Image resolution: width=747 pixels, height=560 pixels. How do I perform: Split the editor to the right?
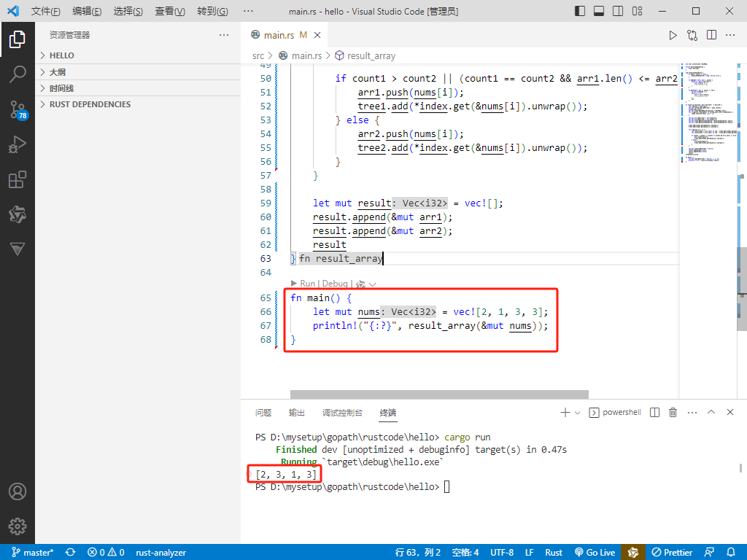point(712,35)
